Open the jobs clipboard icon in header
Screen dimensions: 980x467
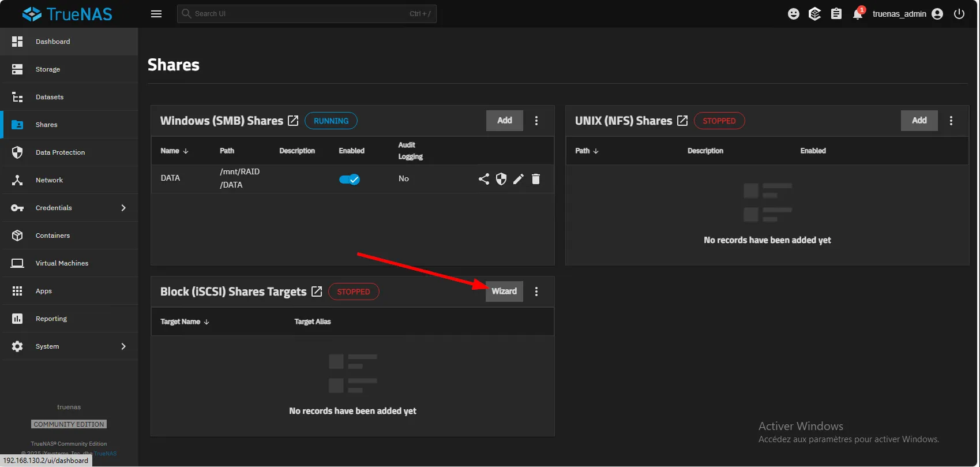(836, 14)
